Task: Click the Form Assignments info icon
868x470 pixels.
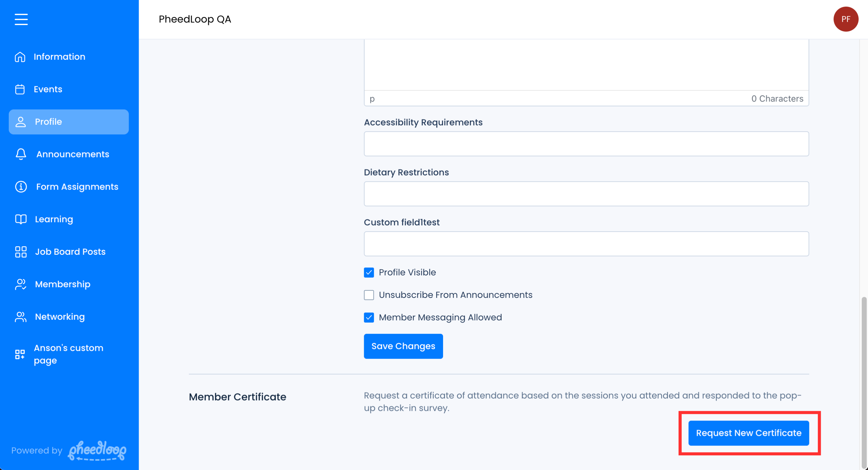Action: pyautogui.click(x=21, y=186)
